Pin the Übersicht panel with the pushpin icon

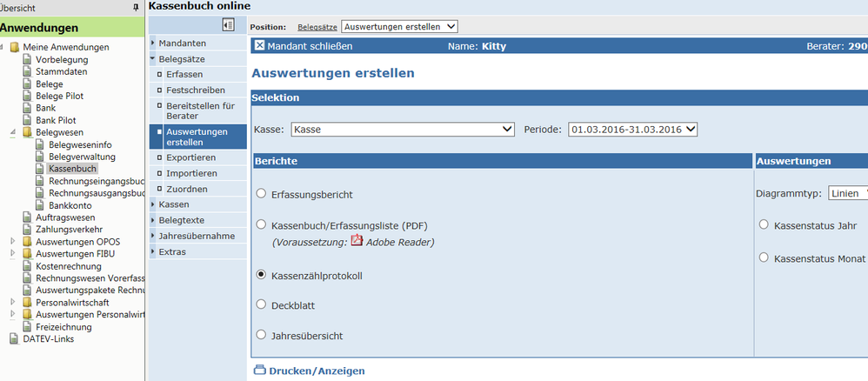pyautogui.click(x=137, y=7)
